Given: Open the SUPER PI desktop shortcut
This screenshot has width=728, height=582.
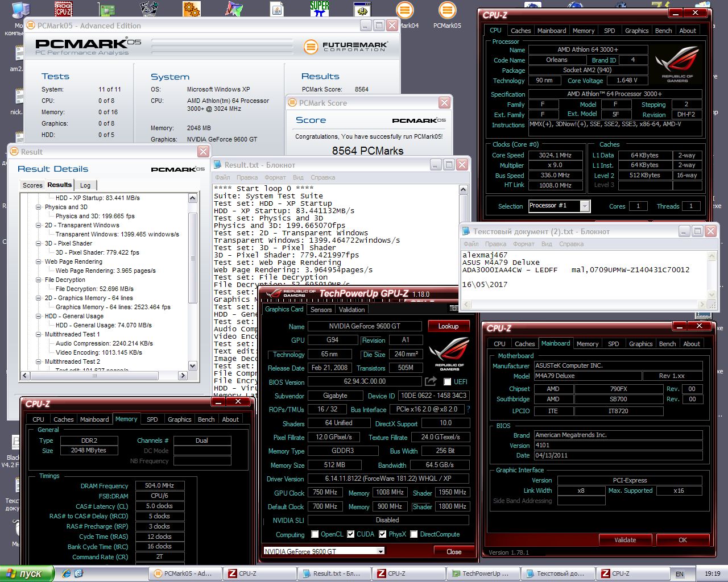Looking at the screenshot, I should point(320,8).
